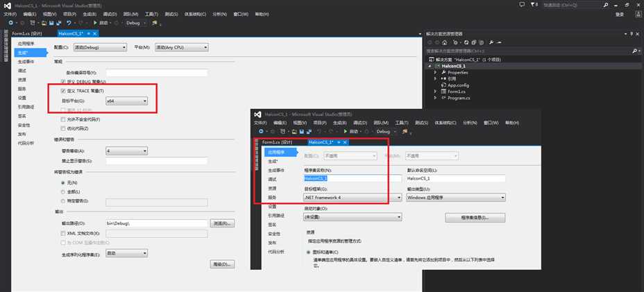Click the Undo icon in main window toolbar
The image size is (644, 292).
click(x=69, y=23)
